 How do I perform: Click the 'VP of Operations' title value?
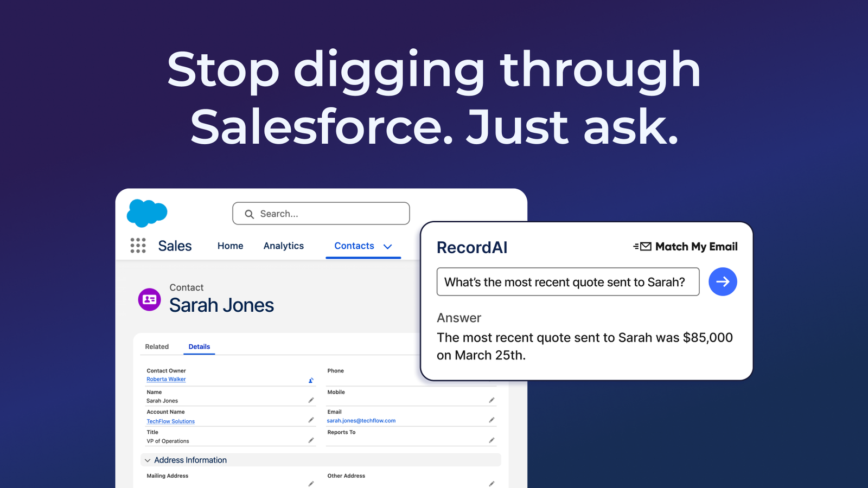[x=168, y=441]
